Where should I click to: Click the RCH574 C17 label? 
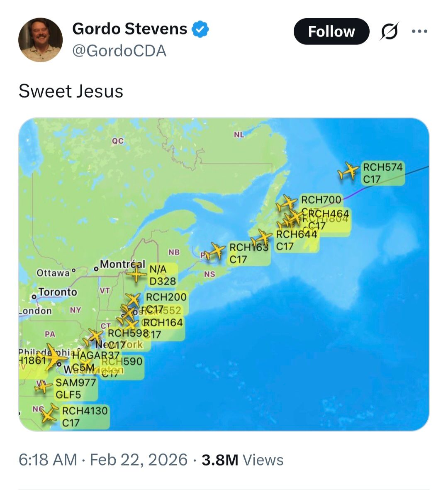(x=382, y=173)
